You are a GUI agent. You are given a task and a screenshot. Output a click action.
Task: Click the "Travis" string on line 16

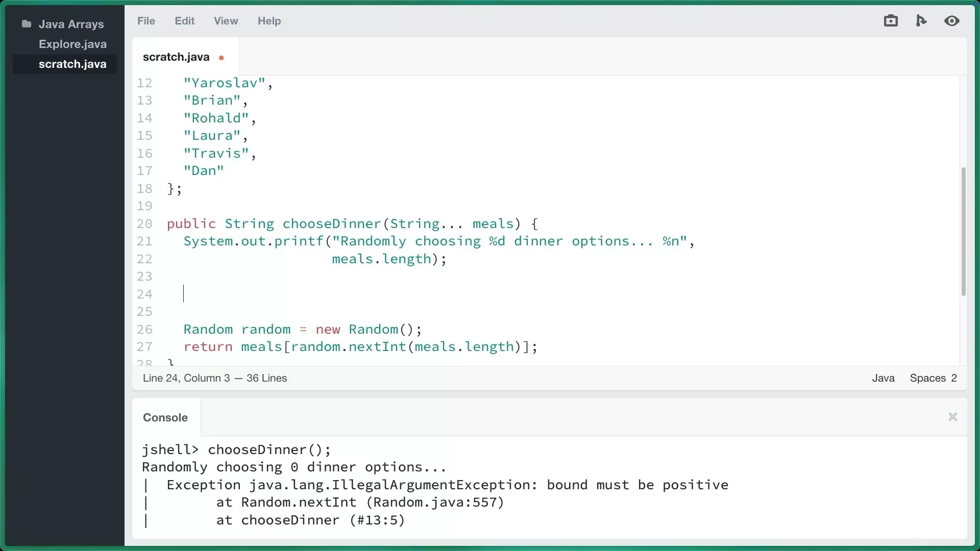pos(216,153)
